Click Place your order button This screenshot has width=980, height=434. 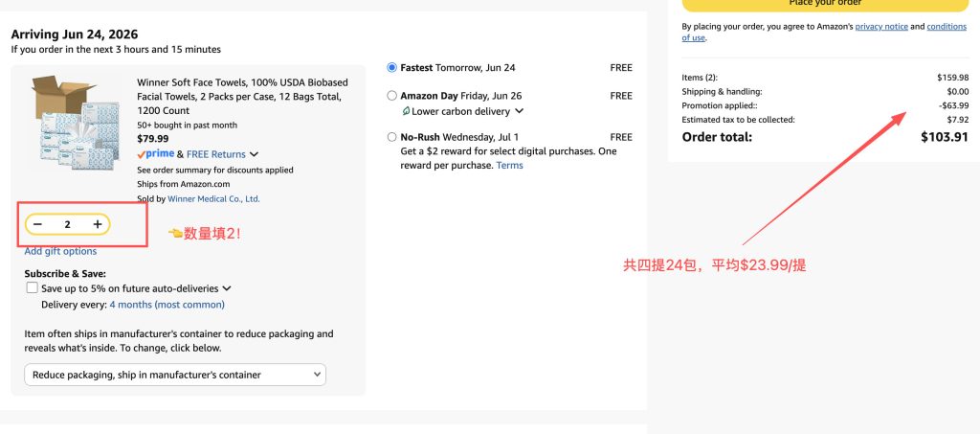pos(825,5)
